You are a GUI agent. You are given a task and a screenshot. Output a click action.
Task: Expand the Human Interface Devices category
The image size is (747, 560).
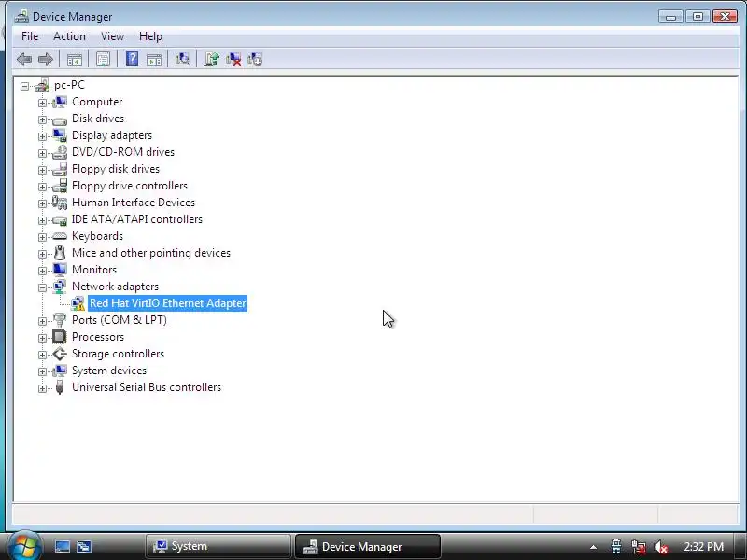[x=42, y=203]
